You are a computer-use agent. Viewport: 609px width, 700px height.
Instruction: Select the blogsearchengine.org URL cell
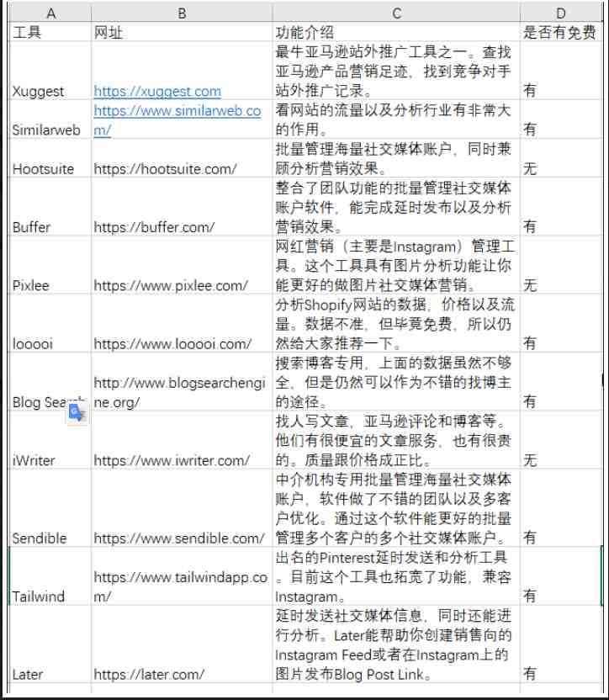point(182,382)
